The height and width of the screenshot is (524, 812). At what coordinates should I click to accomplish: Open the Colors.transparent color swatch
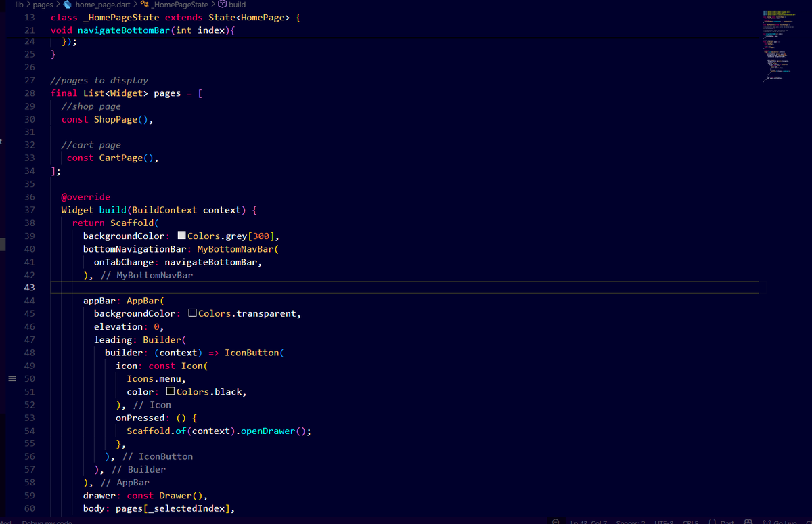192,313
